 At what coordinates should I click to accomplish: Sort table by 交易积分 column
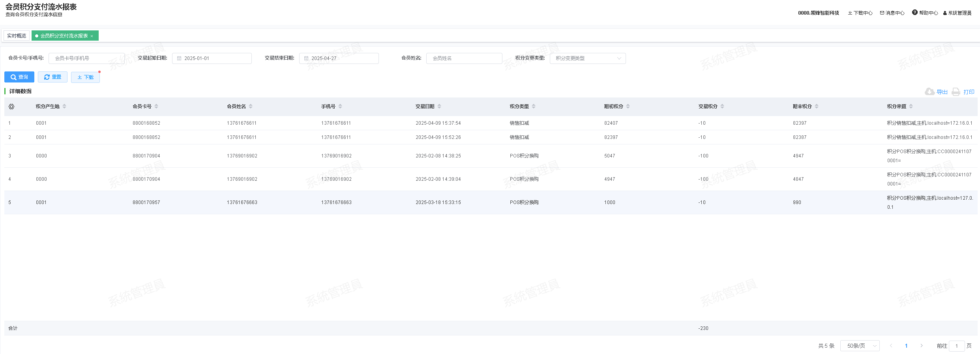(722, 107)
